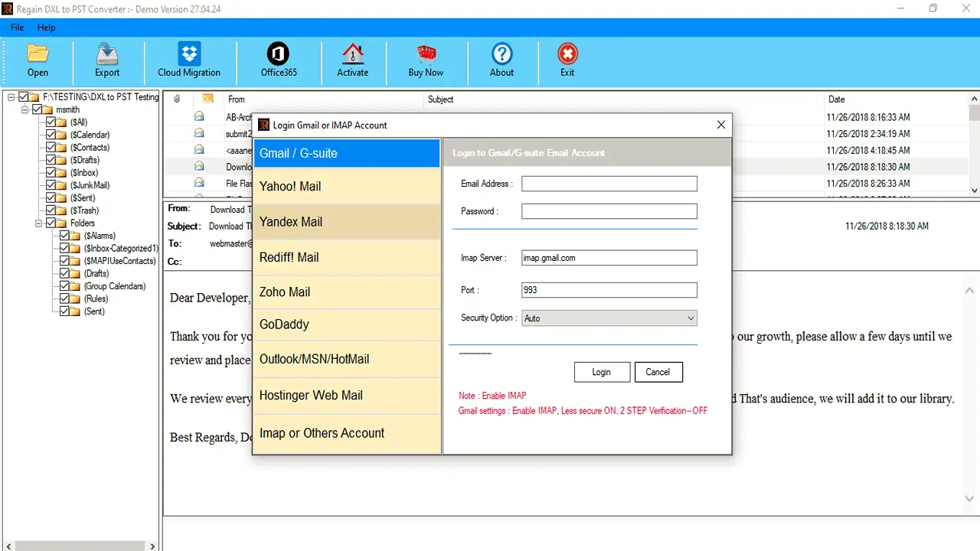
Task: Click the ($Inbox) folder icon
Action: [63, 173]
